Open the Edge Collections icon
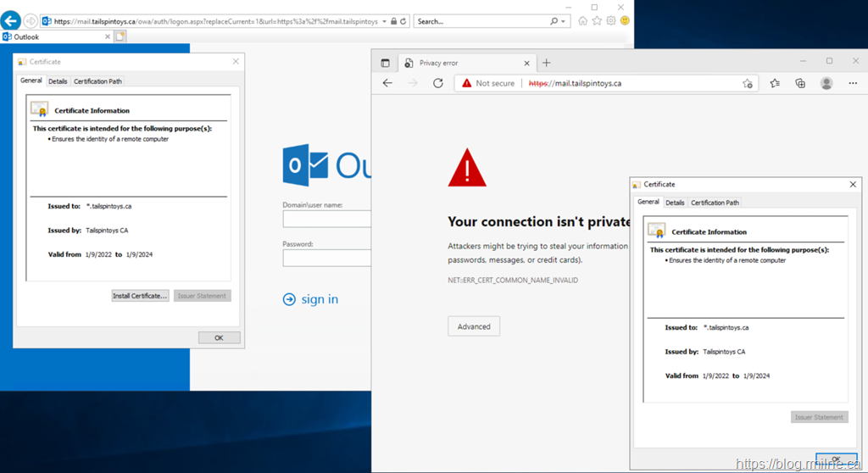This screenshot has width=868, height=473. (800, 83)
